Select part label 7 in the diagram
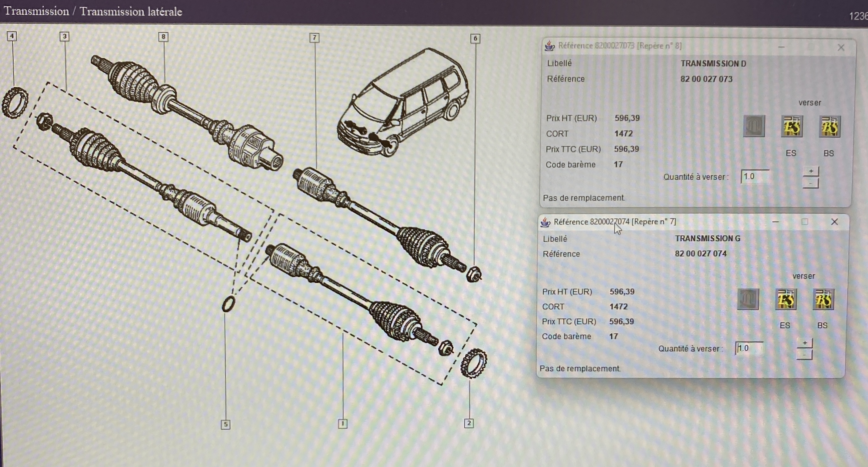868x467 pixels. tap(314, 37)
